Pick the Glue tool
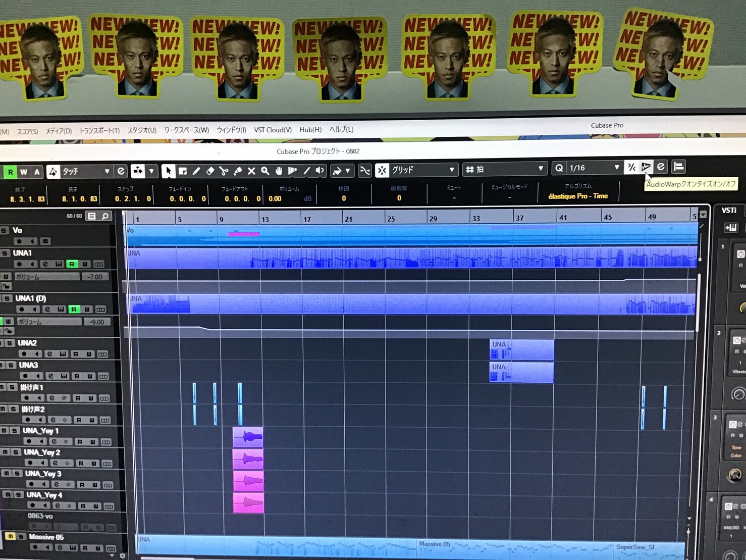This screenshot has width=746, height=560. [x=237, y=171]
